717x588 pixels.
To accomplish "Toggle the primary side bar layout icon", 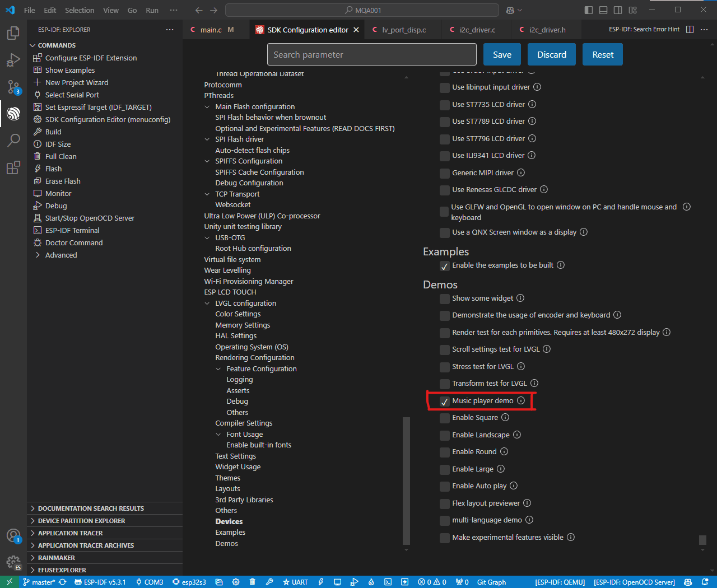I will 588,10.
